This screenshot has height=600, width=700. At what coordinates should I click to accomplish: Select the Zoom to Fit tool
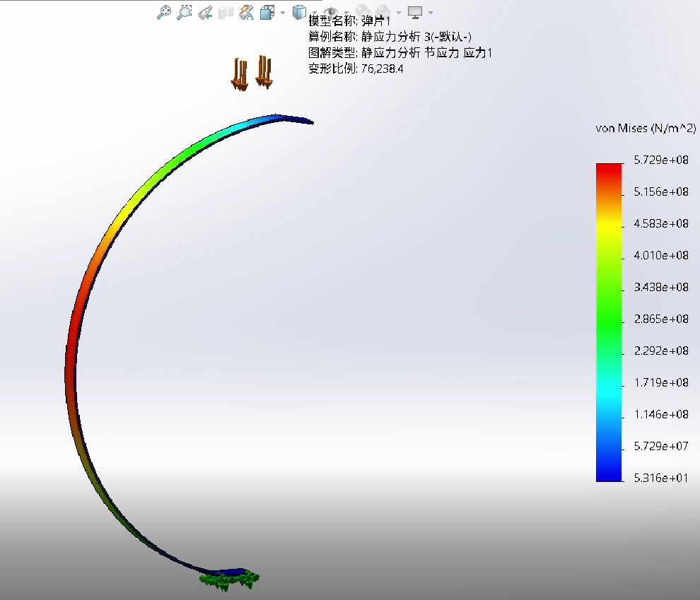(x=165, y=12)
